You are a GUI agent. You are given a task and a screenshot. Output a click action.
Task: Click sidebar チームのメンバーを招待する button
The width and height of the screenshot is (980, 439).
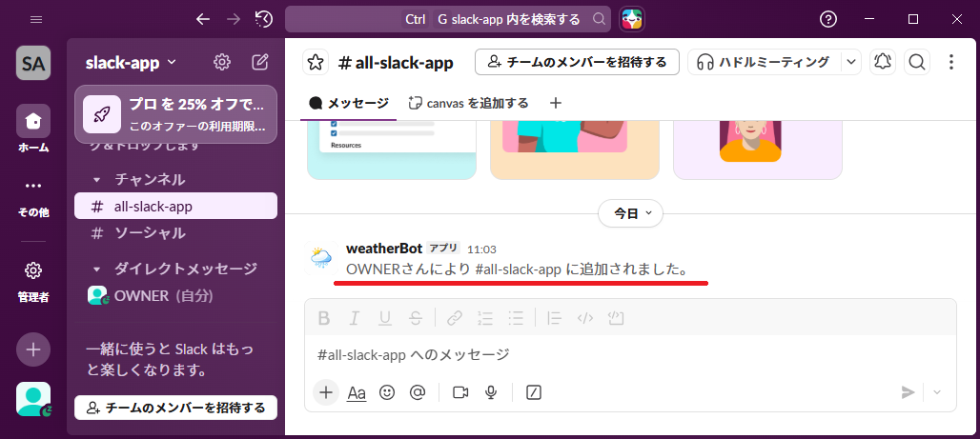point(175,409)
